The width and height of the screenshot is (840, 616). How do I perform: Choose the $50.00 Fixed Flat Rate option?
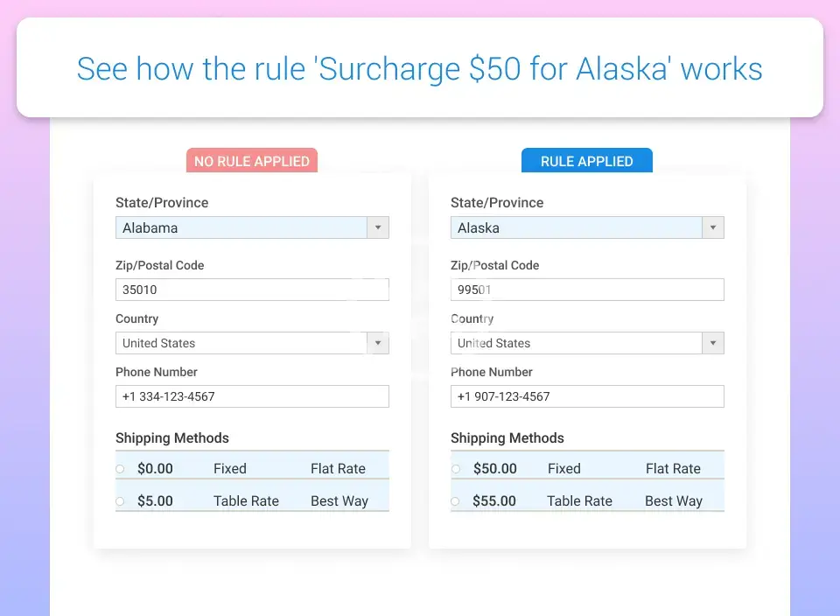[456, 469]
